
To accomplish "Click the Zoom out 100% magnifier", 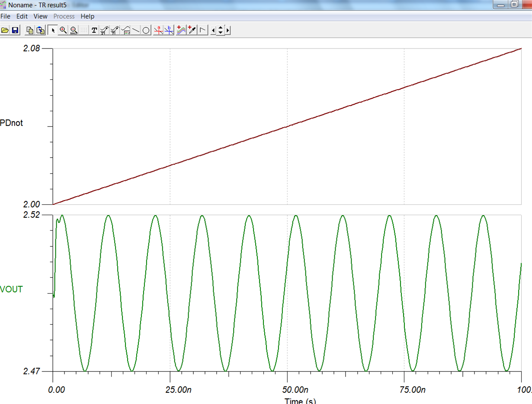I will point(74,30).
